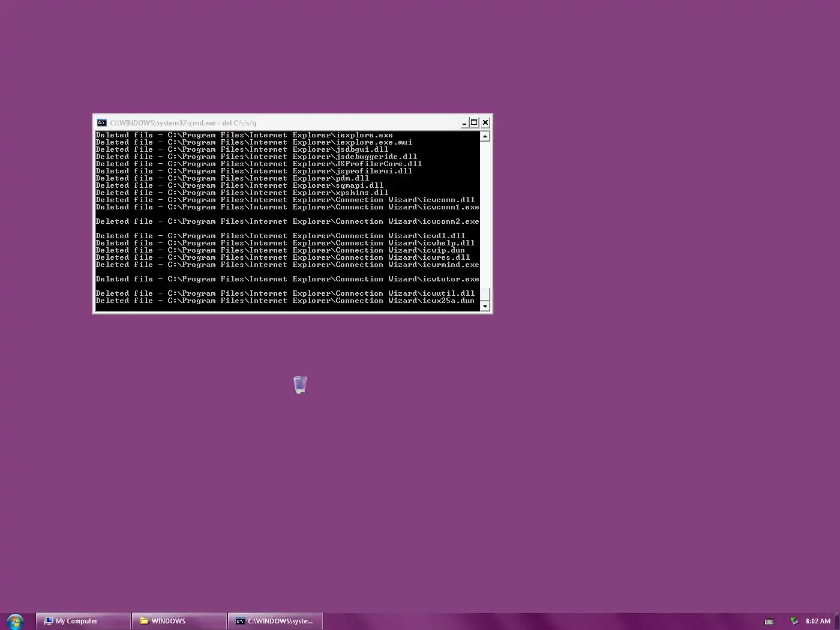Click the line ending in icwhelp.dll
The image size is (840, 630).
tap(286, 243)
